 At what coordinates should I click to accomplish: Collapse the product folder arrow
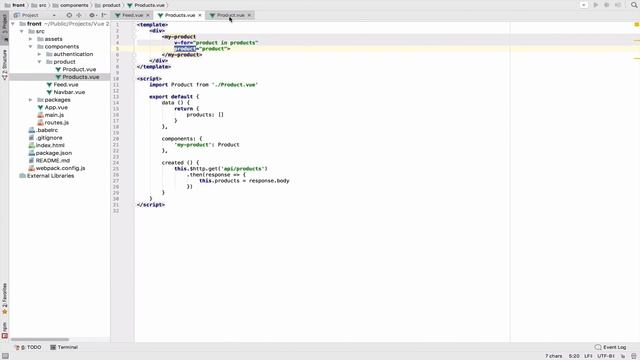(x=40, y=62)
